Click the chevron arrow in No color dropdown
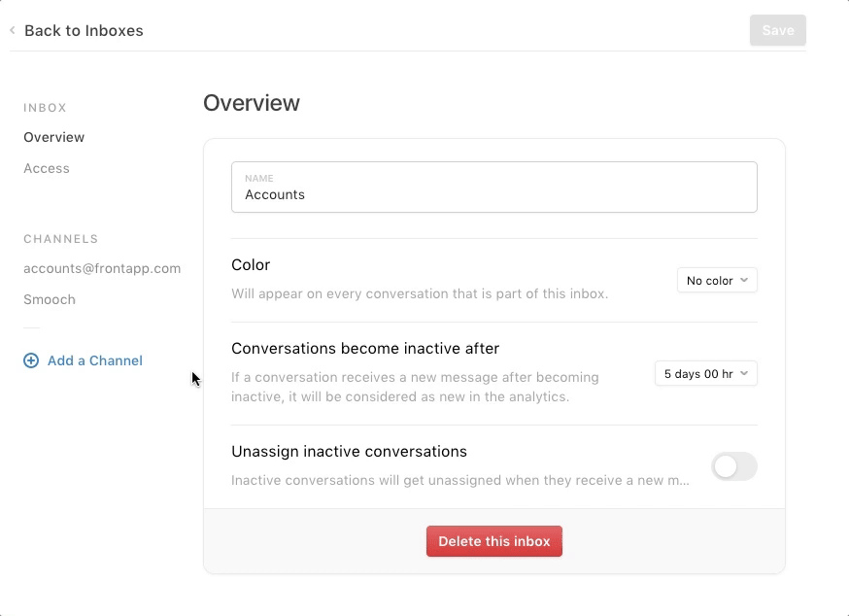This screenshot has height=616, width=849. [x=744, y=280]
